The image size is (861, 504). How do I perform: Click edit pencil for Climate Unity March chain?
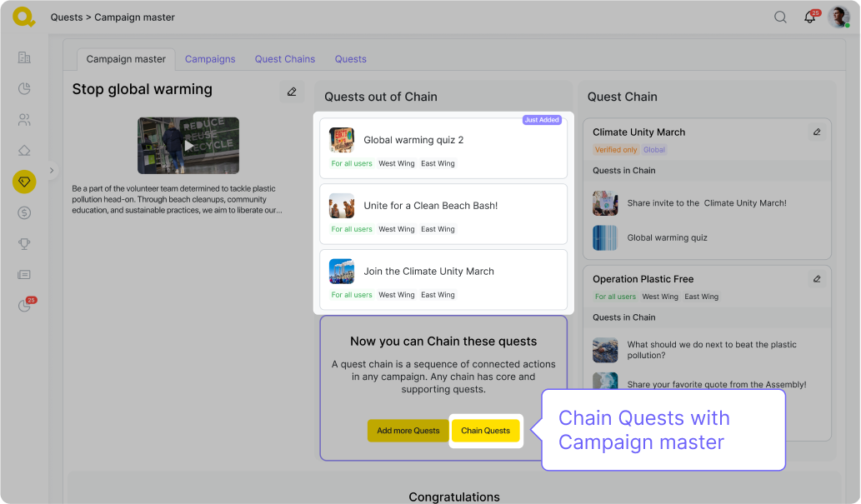pos(817,132)
